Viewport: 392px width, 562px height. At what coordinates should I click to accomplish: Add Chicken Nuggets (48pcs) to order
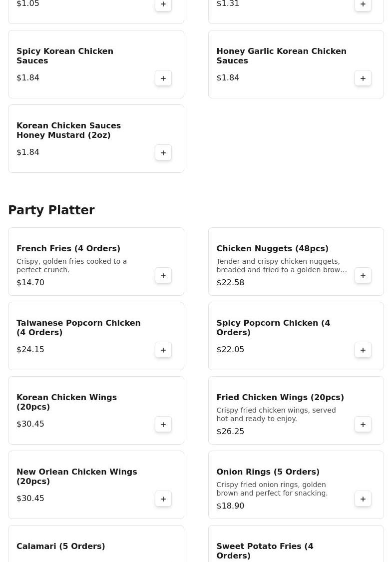363,275
